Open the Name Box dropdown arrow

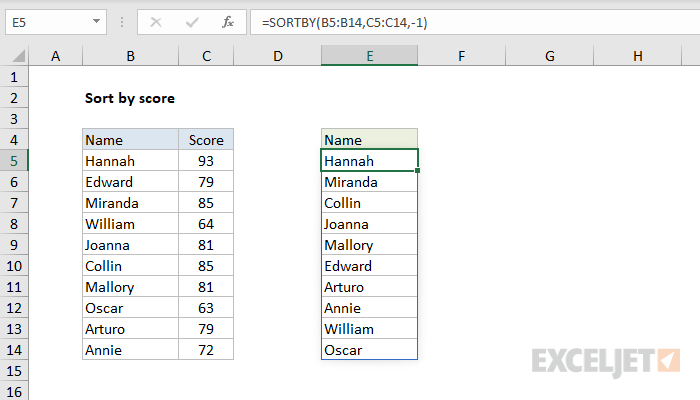95,20
